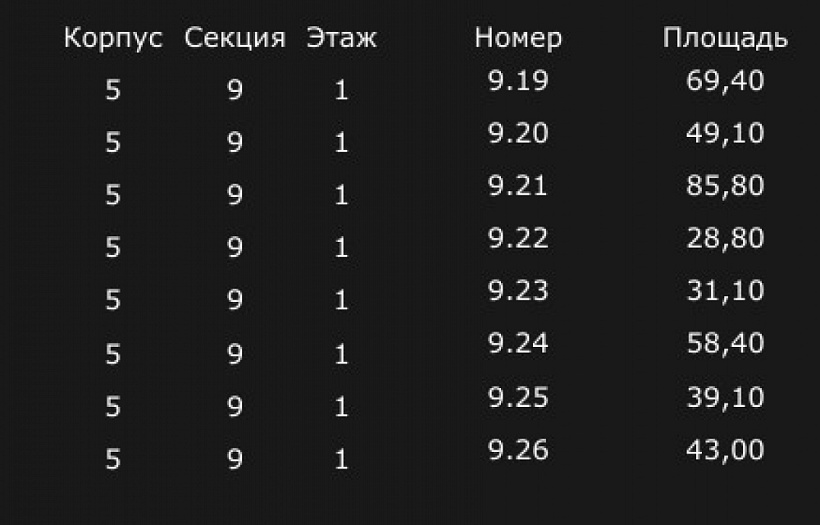Click the area value 31,10

[x=725, y=291]
